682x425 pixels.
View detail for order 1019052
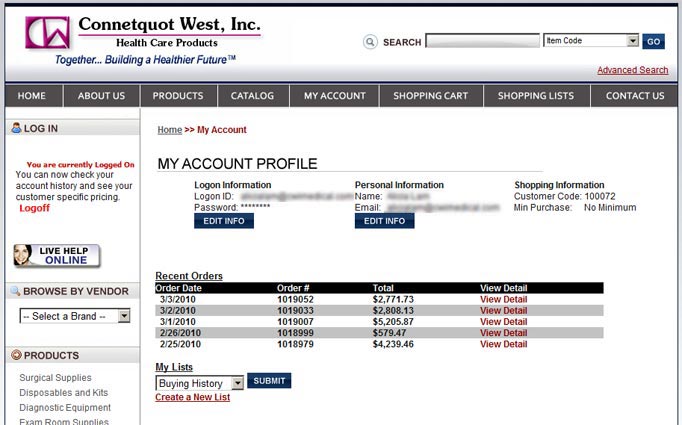(x=503, y=299)
